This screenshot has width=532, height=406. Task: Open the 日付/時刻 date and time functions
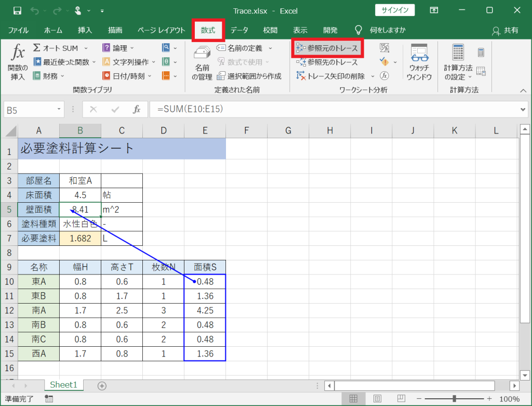click(127, 76)
